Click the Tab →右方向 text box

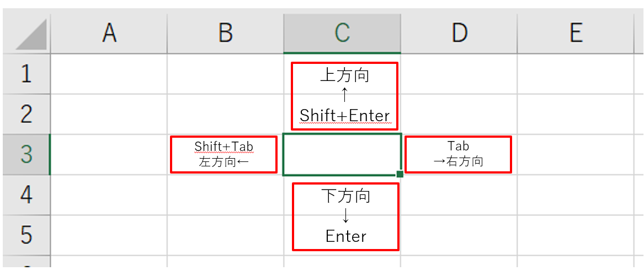(x=459, y=154)
